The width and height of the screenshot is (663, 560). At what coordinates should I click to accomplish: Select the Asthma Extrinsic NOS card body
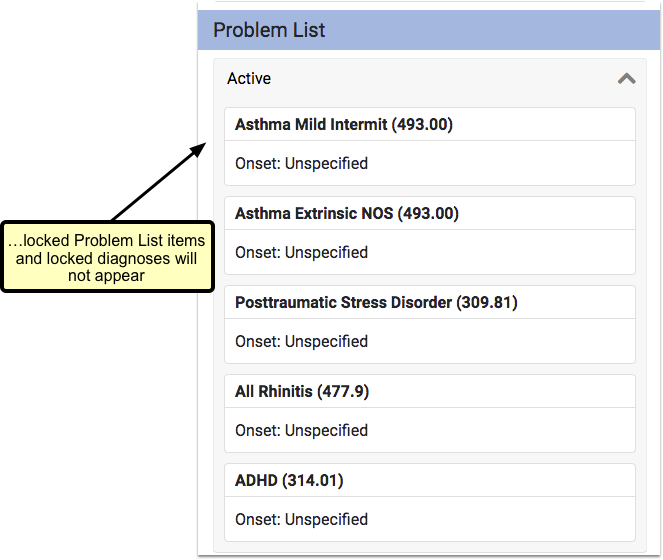tap(430, 252)
